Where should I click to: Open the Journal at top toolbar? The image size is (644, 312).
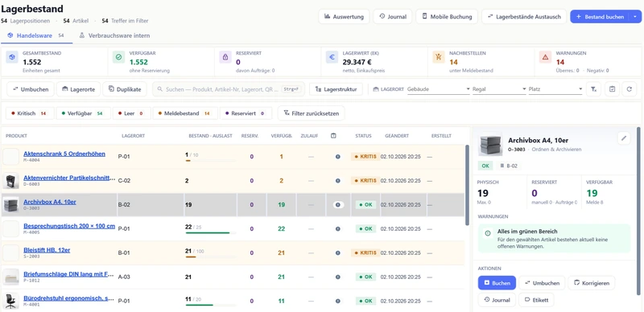pyautogui.click(x=393, y=16)
